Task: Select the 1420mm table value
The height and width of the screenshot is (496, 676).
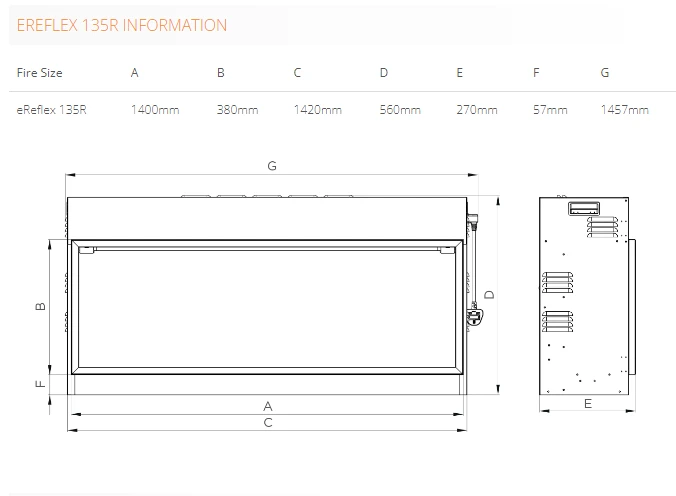Action: point(317,109)
